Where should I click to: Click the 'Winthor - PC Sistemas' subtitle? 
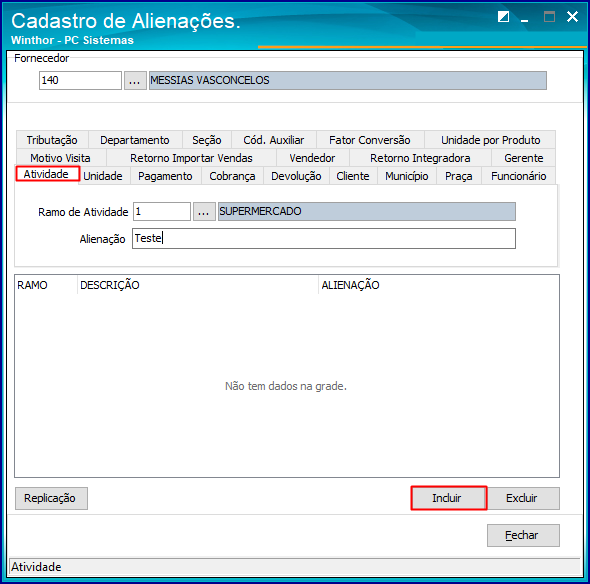(x=72, y=40)
